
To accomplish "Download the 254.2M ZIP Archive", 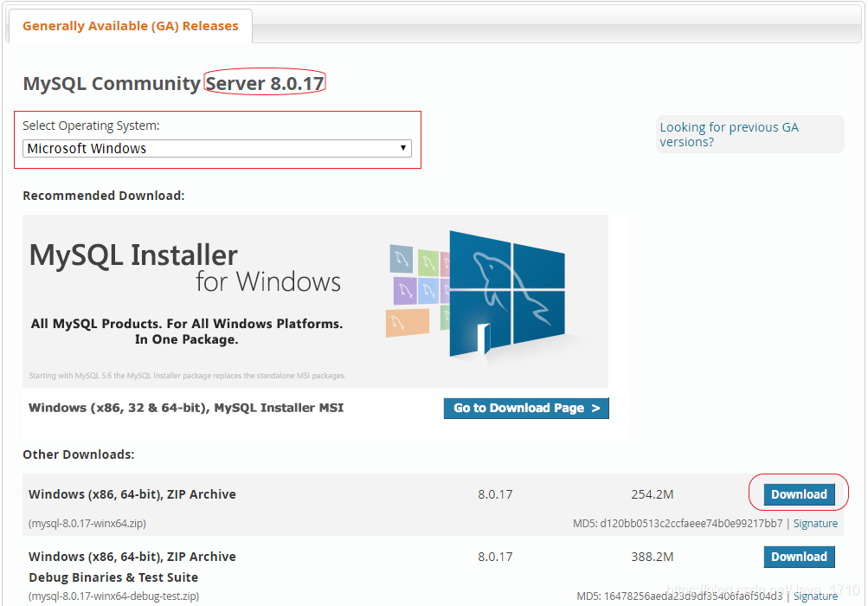I will (799, 494).
